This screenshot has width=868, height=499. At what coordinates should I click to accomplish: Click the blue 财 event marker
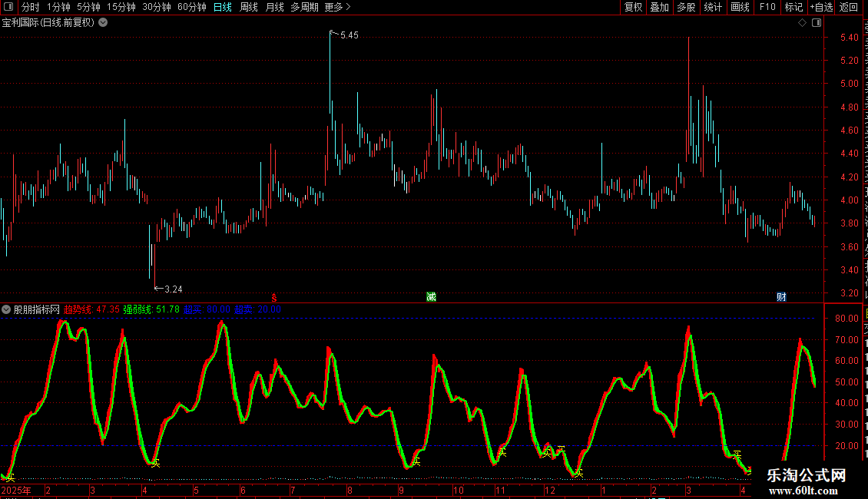click(781, 297)
